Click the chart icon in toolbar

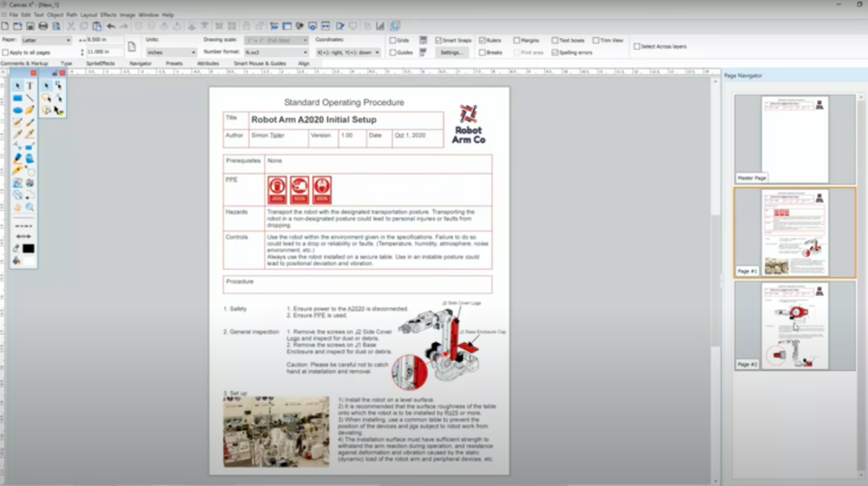tap(381, 26)
